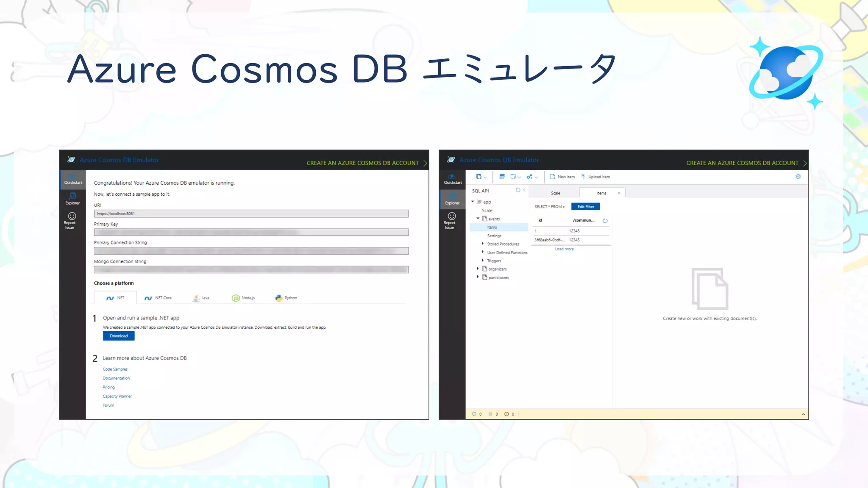Refresh the items grid next to /commun... column
The image size is (868, 488).
coord(605,221)
